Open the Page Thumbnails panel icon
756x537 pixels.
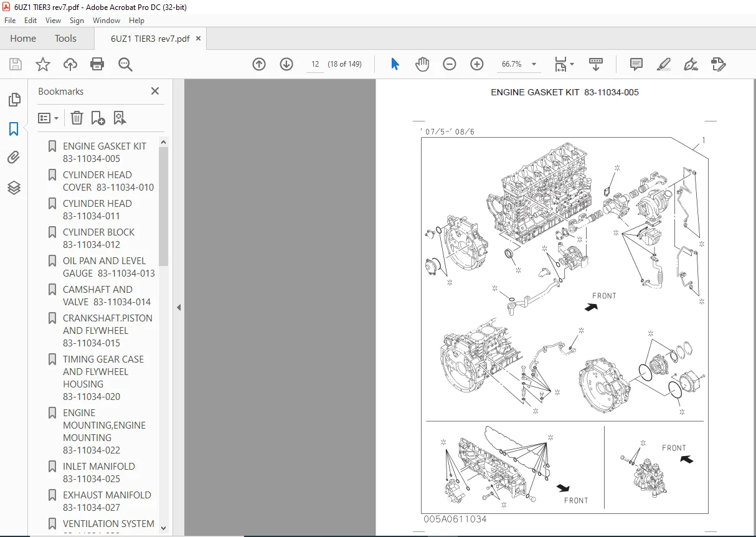(14, 100)
